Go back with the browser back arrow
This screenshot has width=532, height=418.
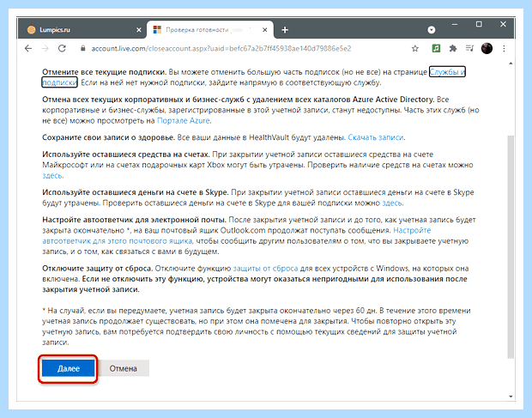(x=28, y=49)
